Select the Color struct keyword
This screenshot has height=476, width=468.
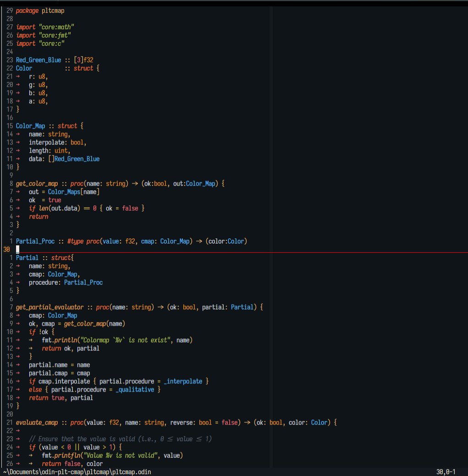tap(84, 68)
